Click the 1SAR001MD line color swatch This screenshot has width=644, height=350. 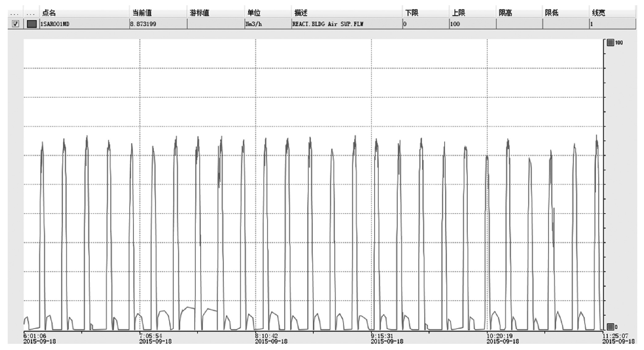(32, 24)
